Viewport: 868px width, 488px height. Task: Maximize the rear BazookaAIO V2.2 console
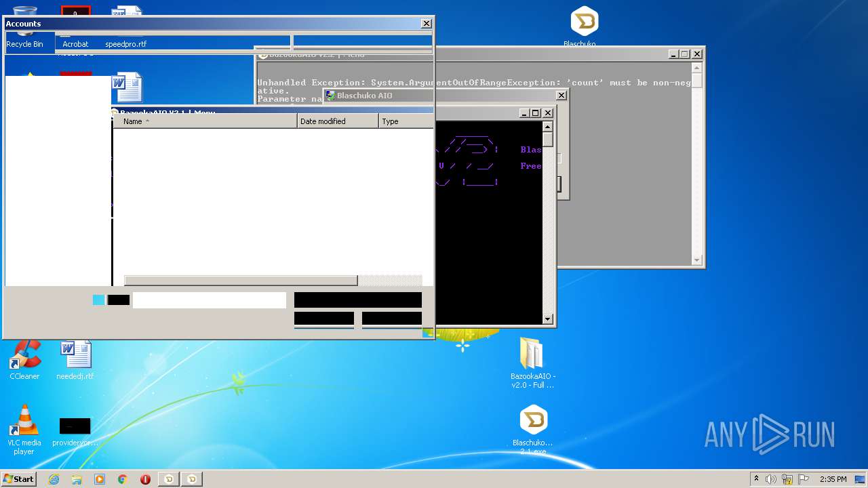[x=684, y=54]
